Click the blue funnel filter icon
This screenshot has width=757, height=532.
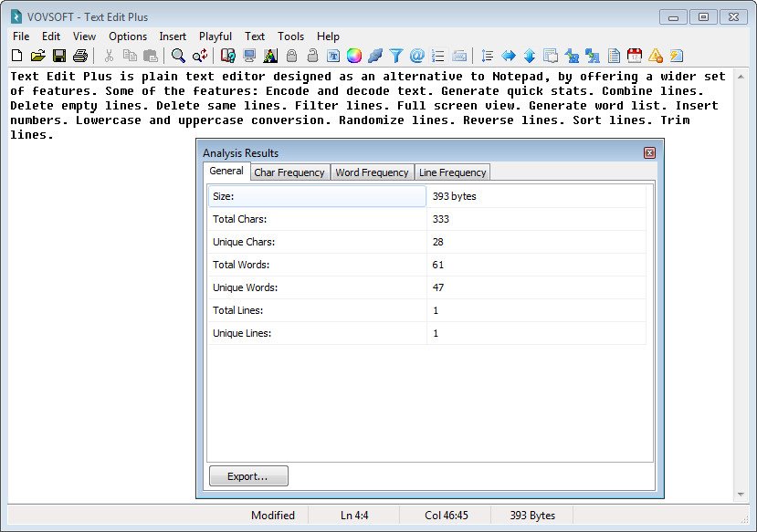396,56
